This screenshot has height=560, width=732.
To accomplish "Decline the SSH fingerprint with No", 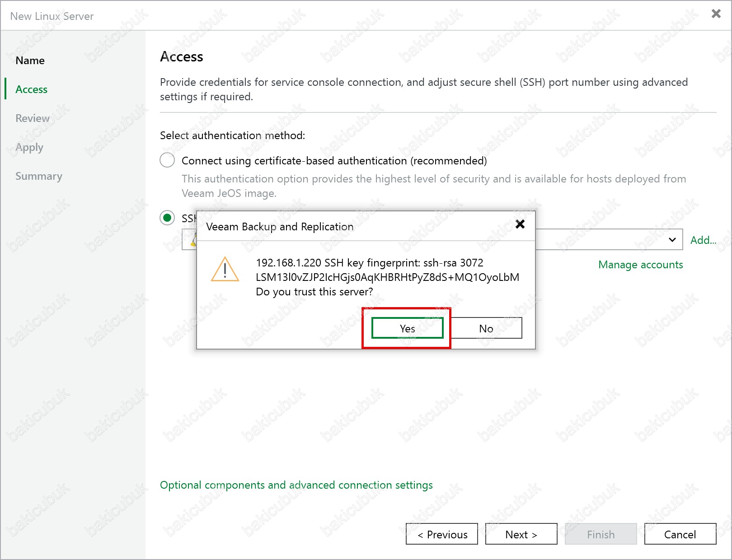I will pos(486,328).
